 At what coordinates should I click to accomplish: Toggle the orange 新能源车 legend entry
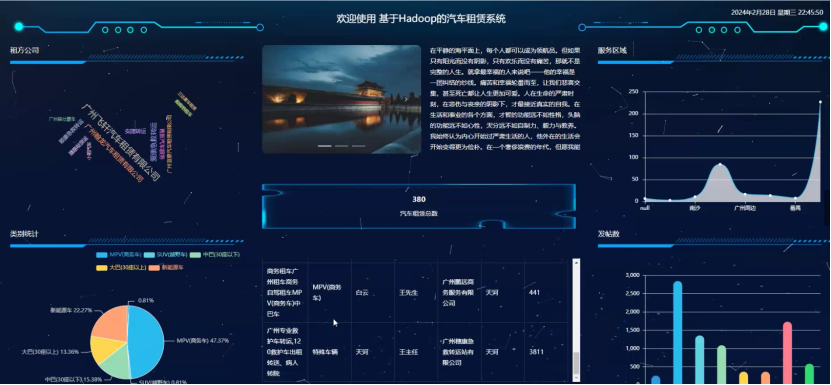coord(166,267)
